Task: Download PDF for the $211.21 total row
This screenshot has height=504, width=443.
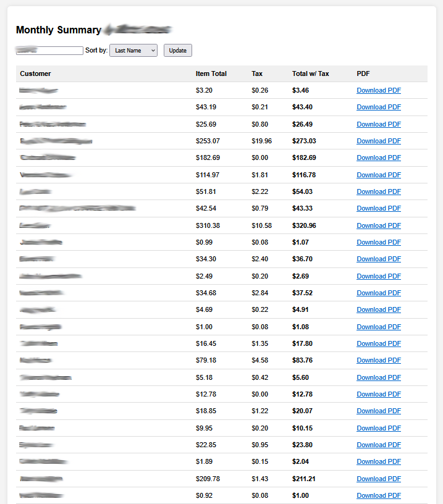Action: [x=379, y=479]
